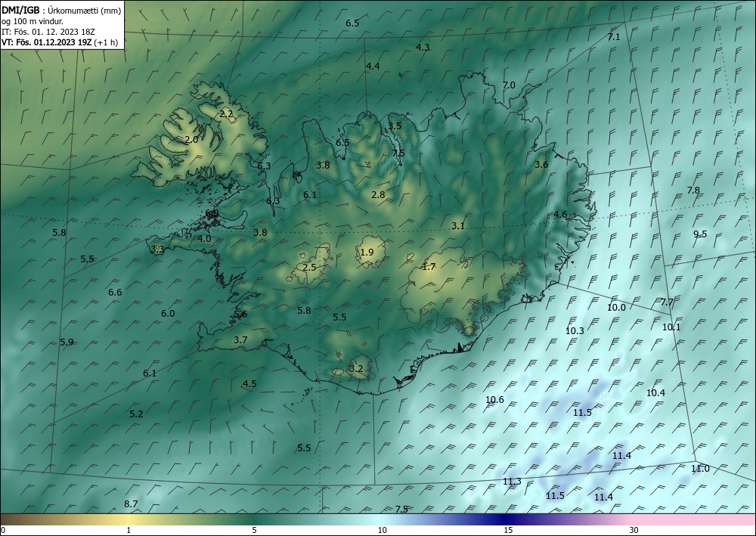756x536 pixels.
Task: Click the value 4.3 on the map
Action: (x=423, y=47)
